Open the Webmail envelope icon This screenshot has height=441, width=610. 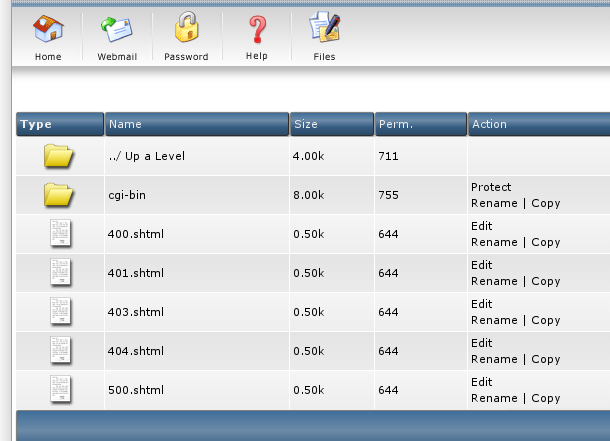(117, 30)
